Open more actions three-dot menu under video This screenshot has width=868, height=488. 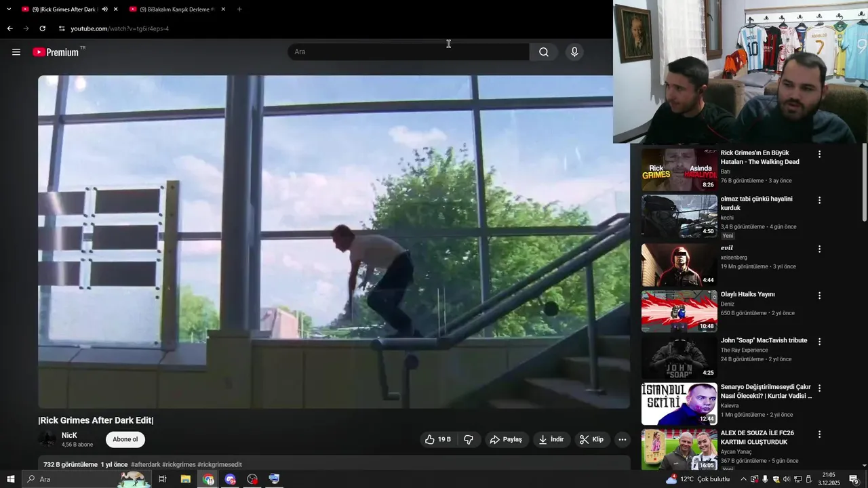click(623, 439)
